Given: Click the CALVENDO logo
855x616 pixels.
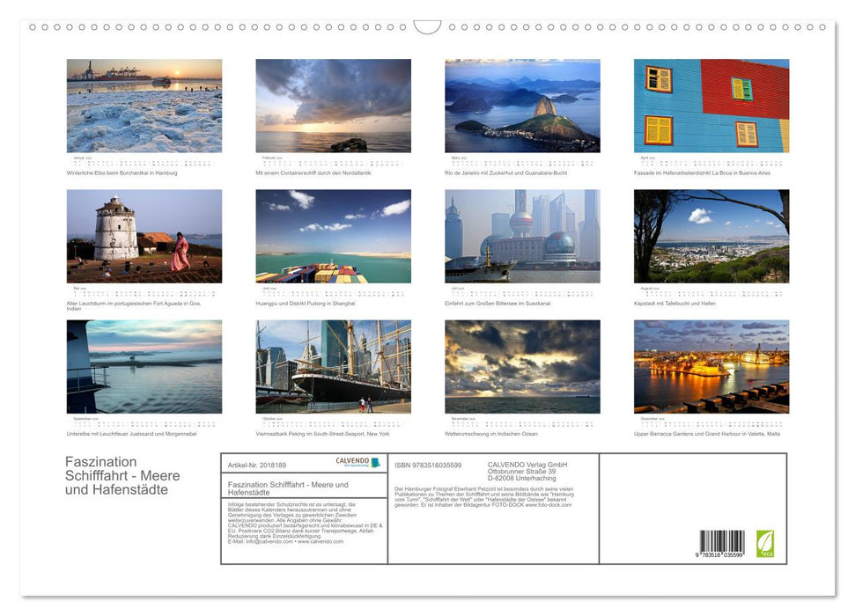Looking at the screenshot, I should click(357, 462).
